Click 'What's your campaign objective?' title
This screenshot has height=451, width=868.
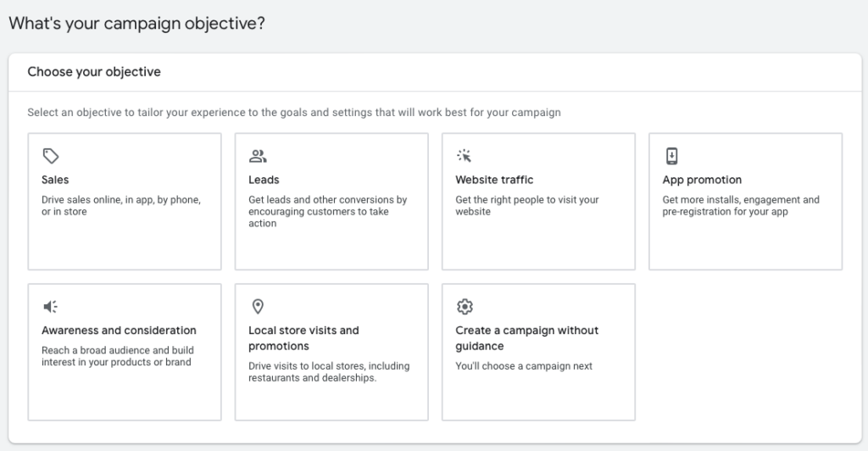pyautogui.click(x=136, y=23)
